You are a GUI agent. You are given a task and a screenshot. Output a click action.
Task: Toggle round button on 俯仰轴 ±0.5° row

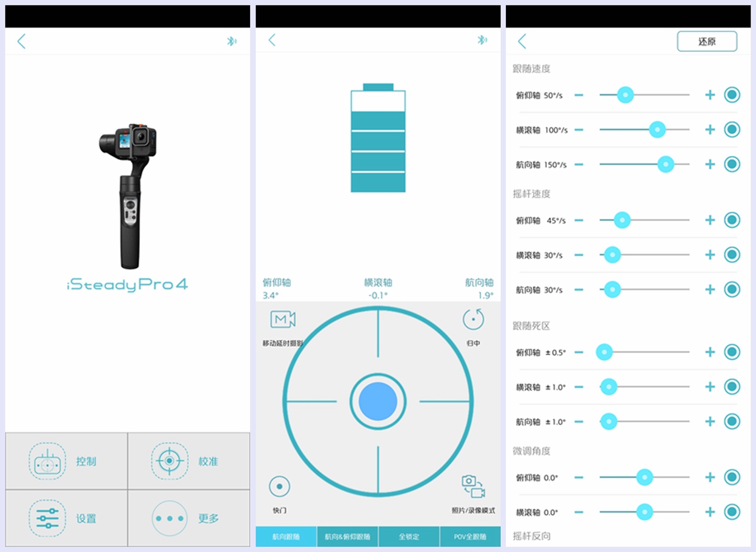[732, 352]
